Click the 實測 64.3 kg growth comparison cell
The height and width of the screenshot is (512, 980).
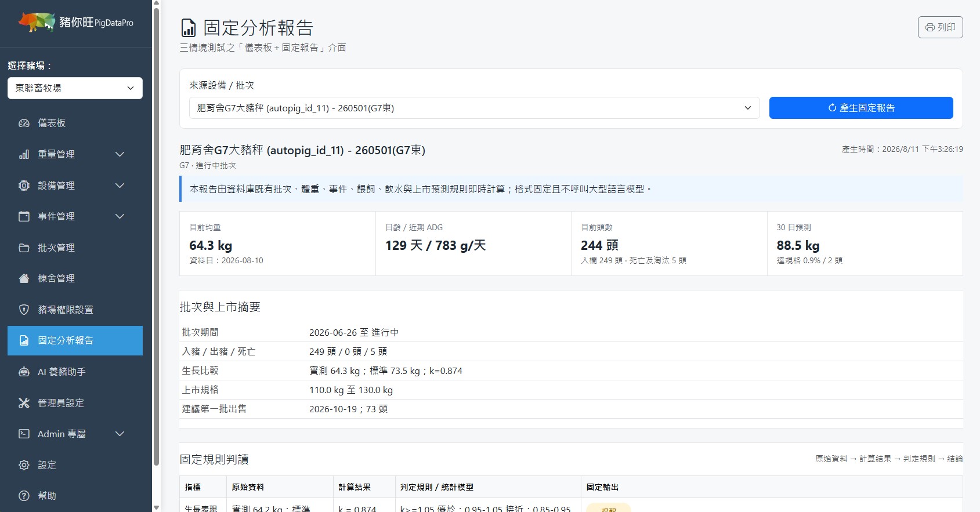click(386, 371)
